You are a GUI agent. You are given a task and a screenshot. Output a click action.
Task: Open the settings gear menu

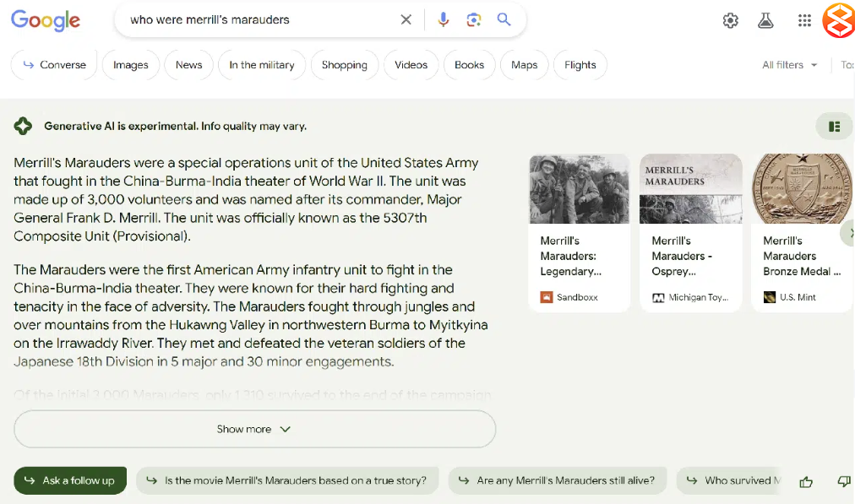(x=731, y=21)
